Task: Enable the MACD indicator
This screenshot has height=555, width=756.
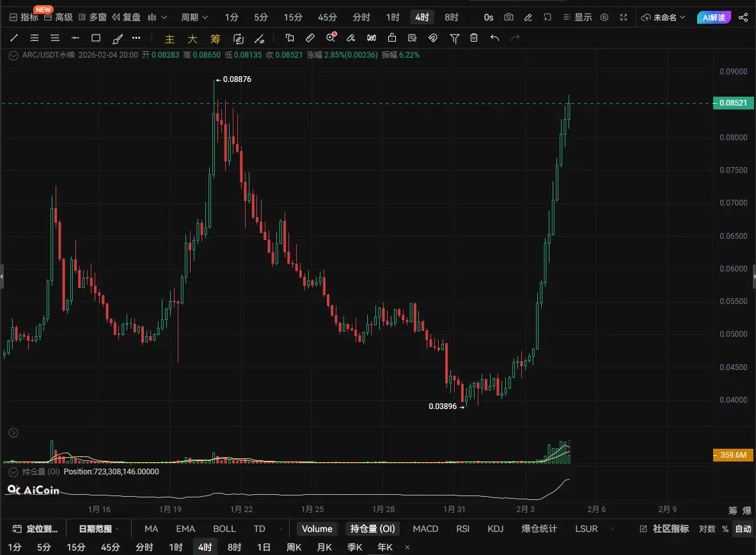Action: coord(425,529)
